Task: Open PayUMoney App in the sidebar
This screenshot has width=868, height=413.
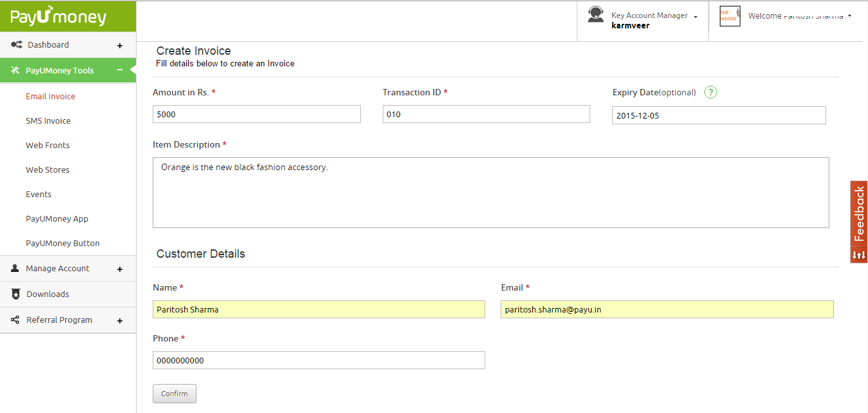Action: coord(57,218)
